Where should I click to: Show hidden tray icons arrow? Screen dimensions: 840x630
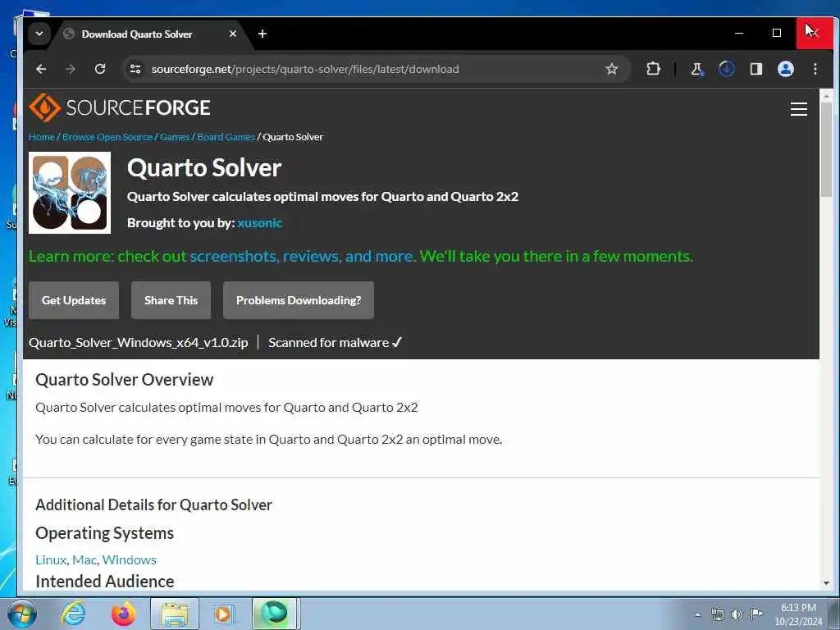[x=697, y=614]
